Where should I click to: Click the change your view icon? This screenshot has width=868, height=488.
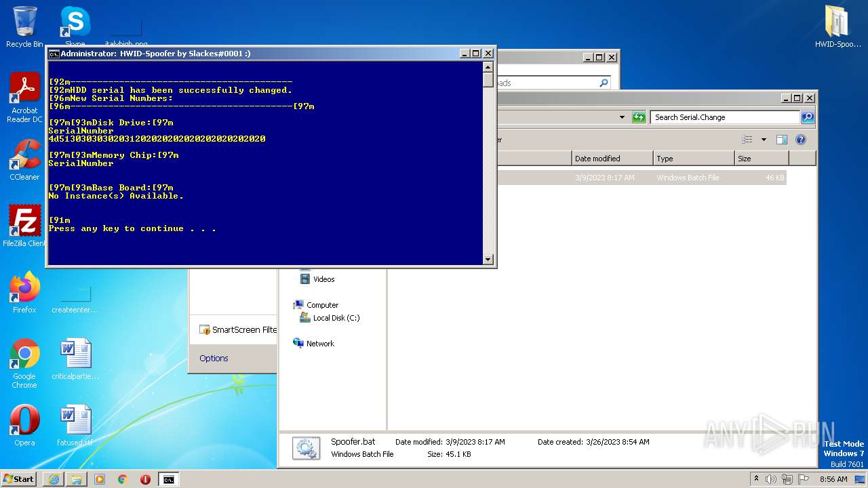point(747,140)
